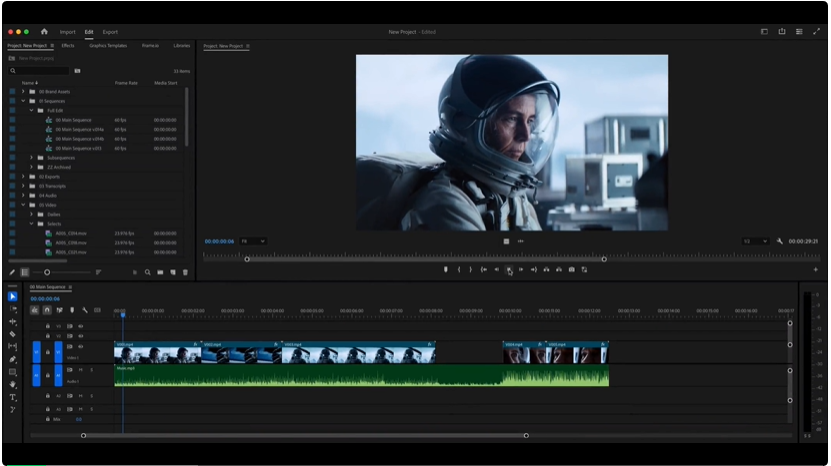Viewport: 831px width, 466px height.
Task: Click the Delete trash icon in Project panel
Action: 185,272
